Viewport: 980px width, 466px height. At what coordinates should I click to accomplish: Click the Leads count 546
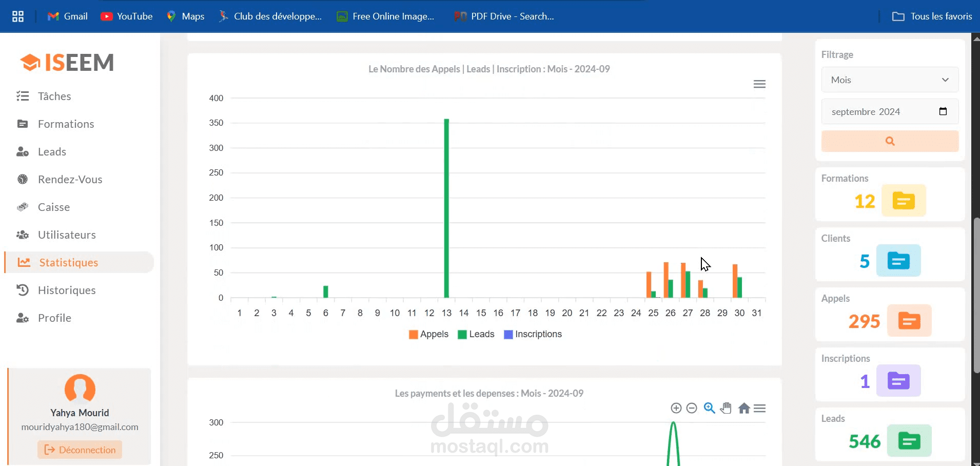(x=865, y=441)
